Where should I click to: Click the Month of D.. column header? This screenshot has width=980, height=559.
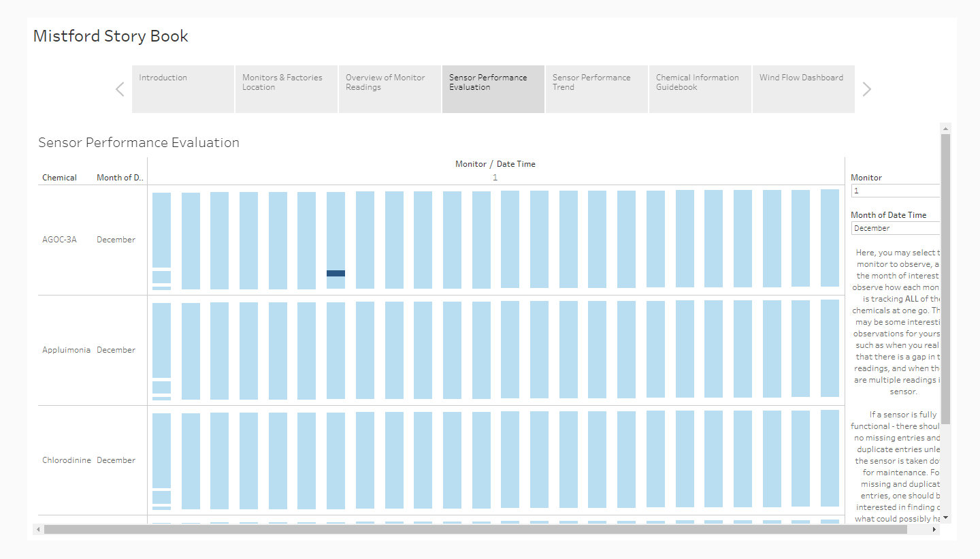point(120,178)
